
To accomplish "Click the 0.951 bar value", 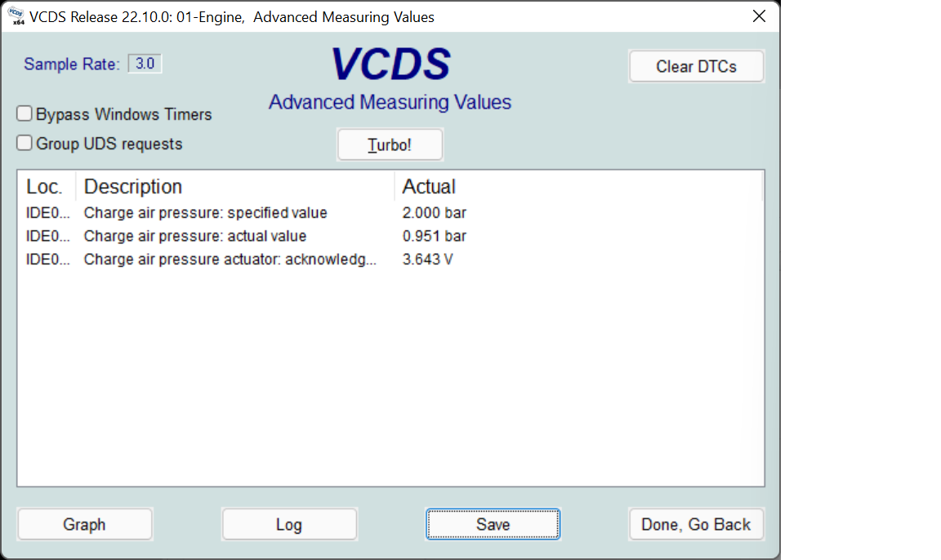I will [x=434, y=236].
